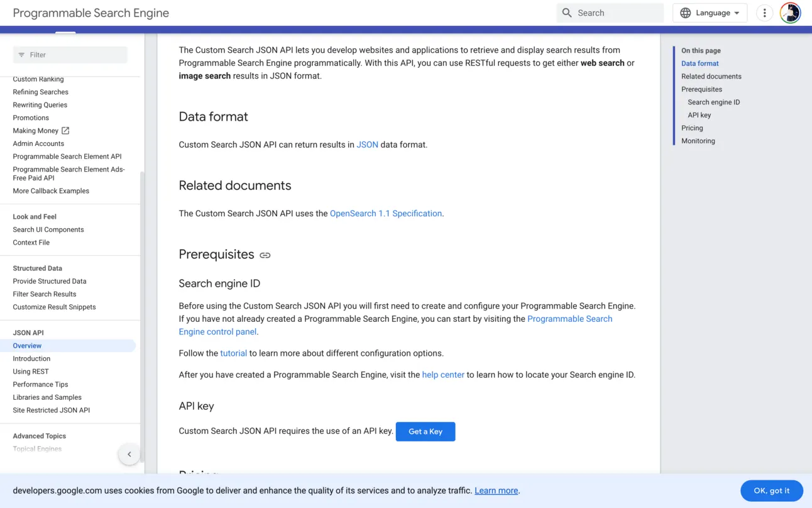
Task: Open Rewriting Queries in sidebar
Action: [x=40, y=105]
